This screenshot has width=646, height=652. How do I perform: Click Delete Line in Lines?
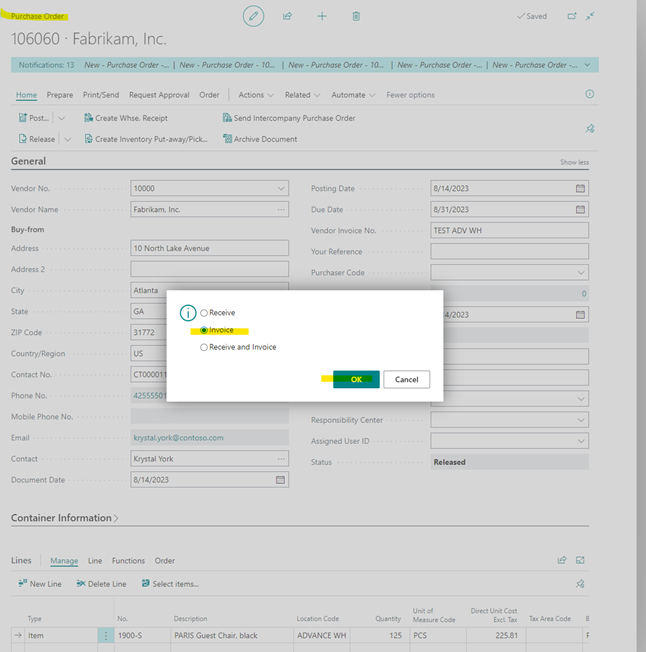click(x=101, y=584)
